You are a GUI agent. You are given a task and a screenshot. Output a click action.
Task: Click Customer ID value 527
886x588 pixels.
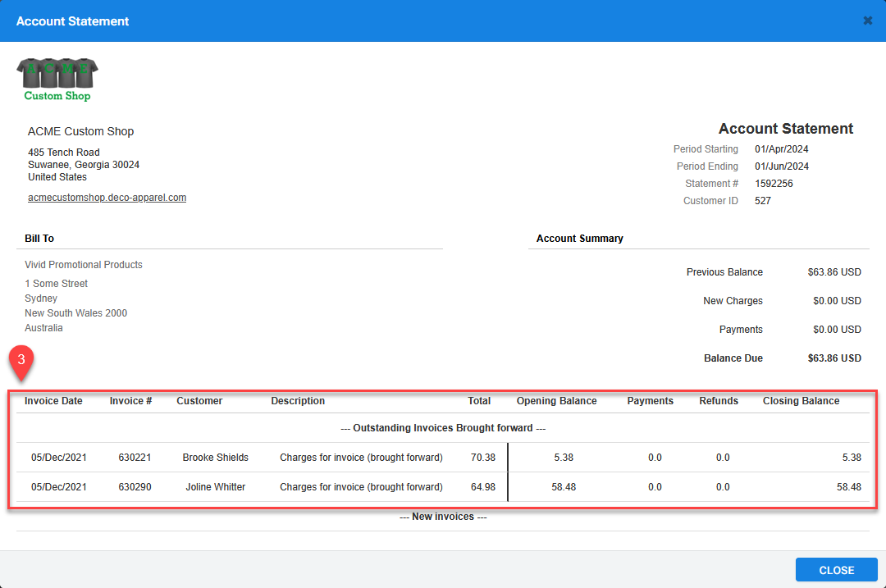(x=763, y=201)
